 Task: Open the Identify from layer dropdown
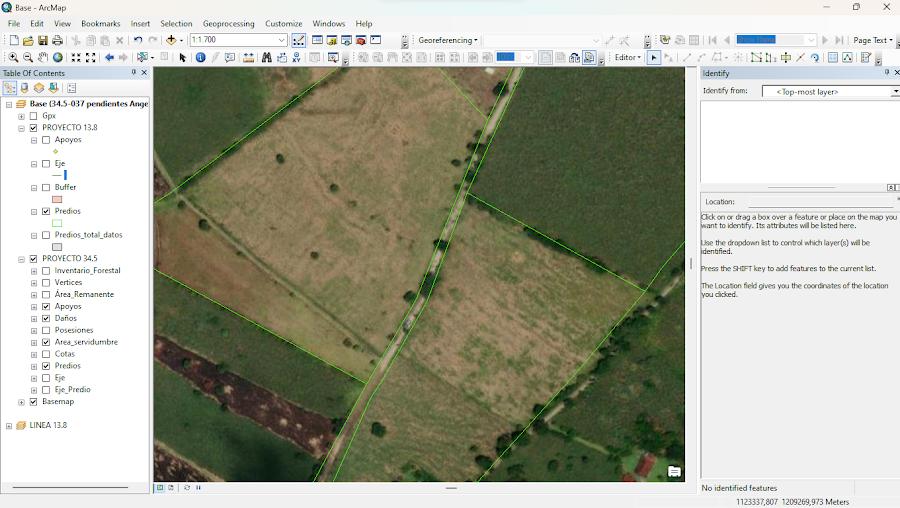point(895,92)
